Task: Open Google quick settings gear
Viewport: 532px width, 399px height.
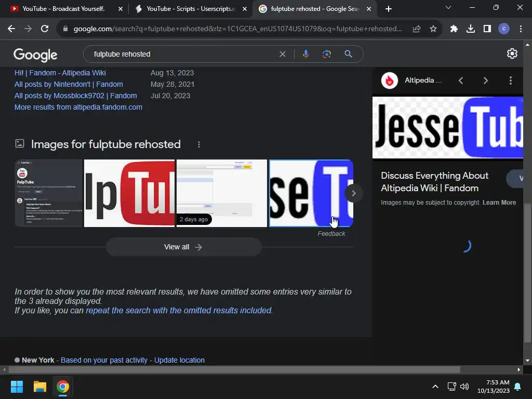Action: point(512,54)
